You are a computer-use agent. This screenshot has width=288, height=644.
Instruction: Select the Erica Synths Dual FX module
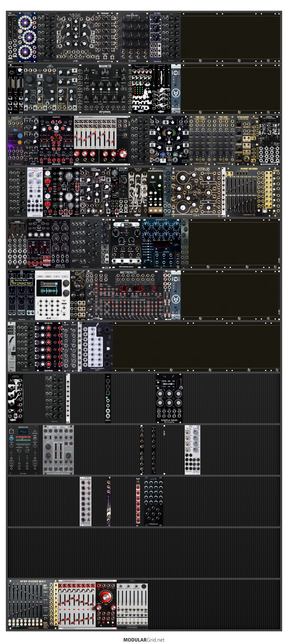pos(60,244)
